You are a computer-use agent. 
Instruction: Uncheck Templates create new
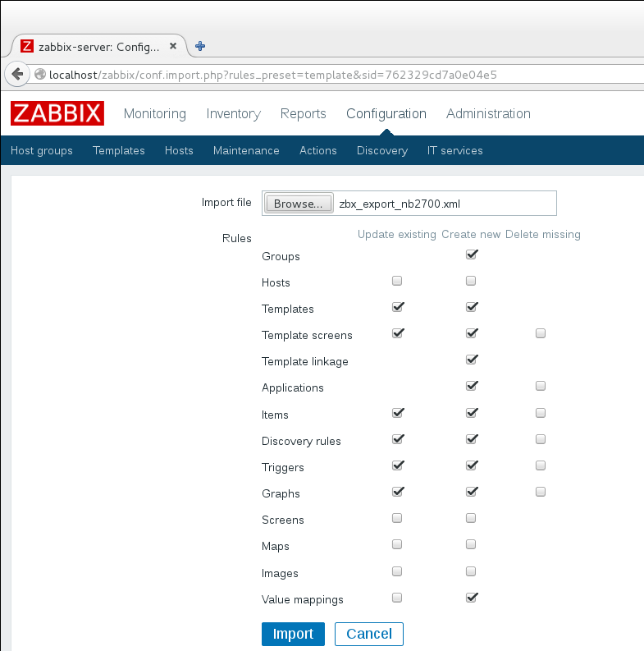click(x=472, y=307)
